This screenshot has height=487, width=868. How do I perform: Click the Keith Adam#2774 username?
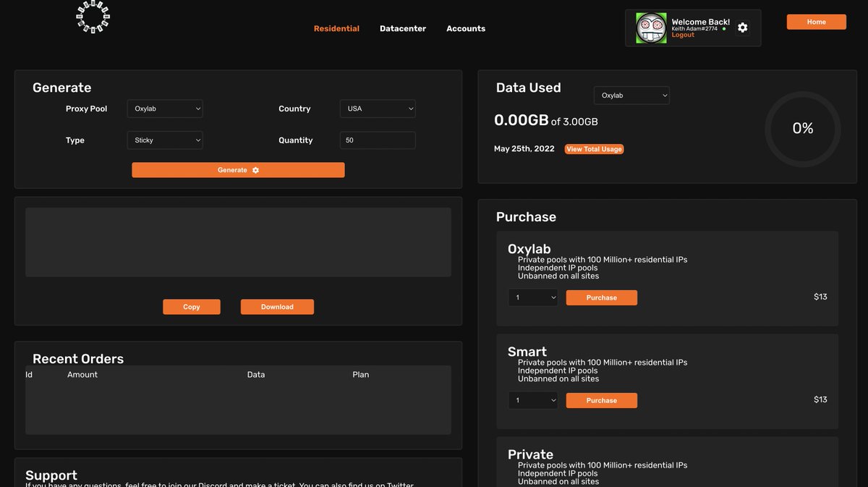coord(694,29)
